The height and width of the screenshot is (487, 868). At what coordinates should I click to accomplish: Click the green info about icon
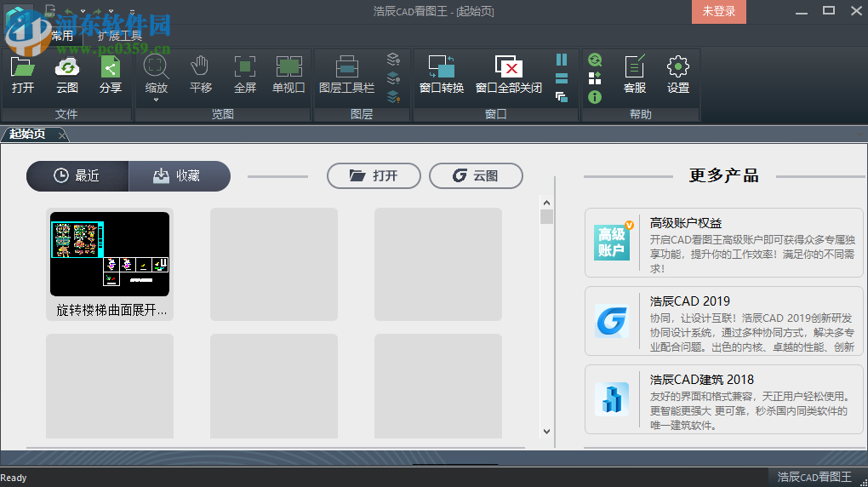(595, 97)
